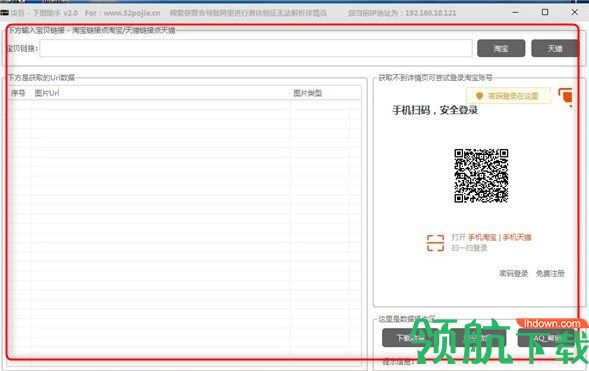The height and width of the screenshot is (371, 589).
Task: Click the shield icon in the login tooltip
Action: [479, 96]
